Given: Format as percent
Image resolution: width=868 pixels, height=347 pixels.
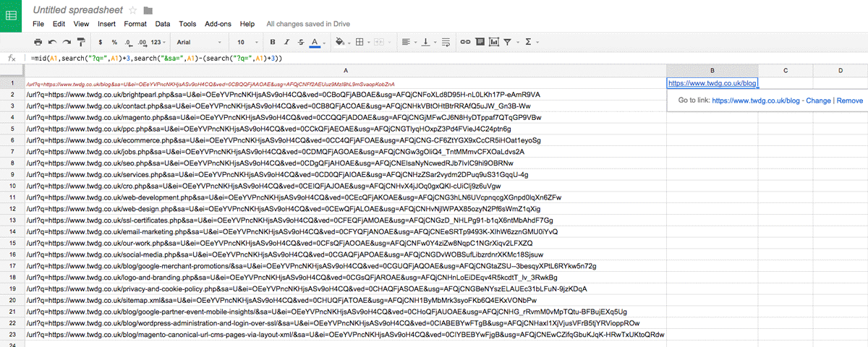Looking at the screenshot, I should tap(114, 42).
